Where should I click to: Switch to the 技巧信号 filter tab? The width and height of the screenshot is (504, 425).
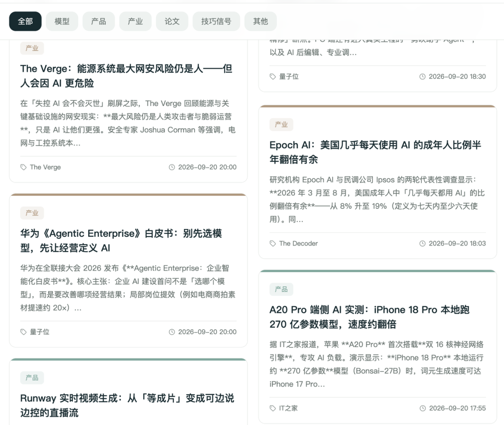point(217,21)
